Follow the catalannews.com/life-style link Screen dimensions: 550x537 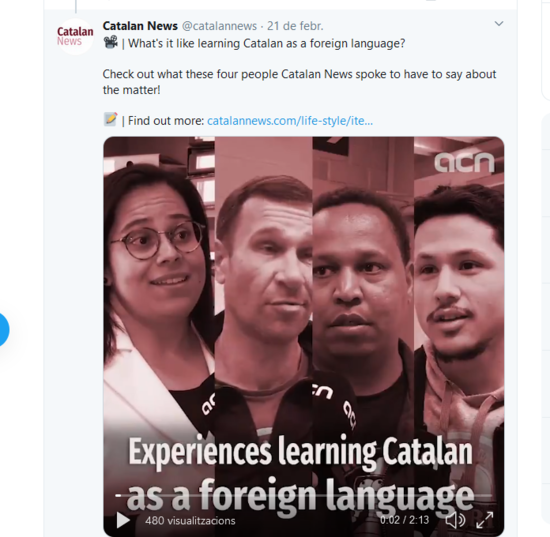coord(290,121)
